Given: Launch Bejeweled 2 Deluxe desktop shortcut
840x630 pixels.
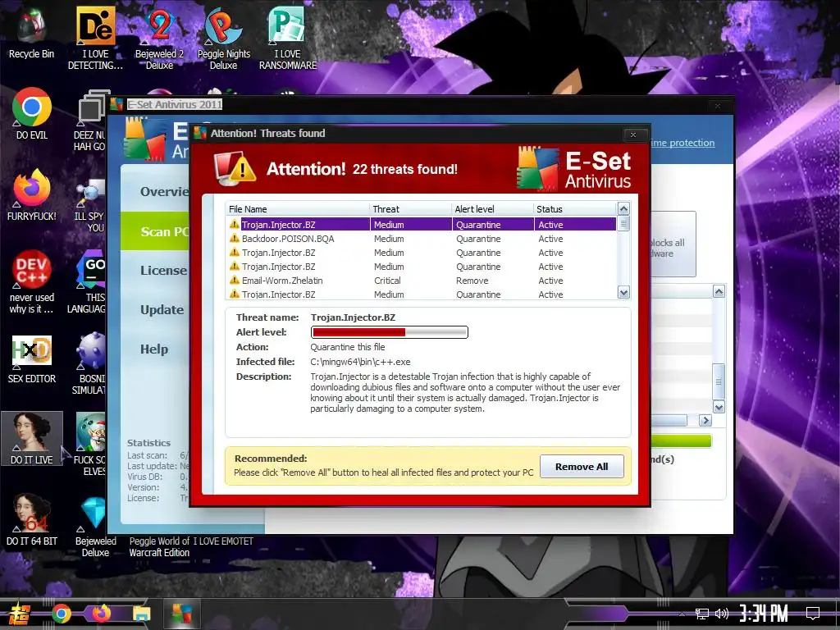Looking at the screenshot, I should tap(160, 38).
